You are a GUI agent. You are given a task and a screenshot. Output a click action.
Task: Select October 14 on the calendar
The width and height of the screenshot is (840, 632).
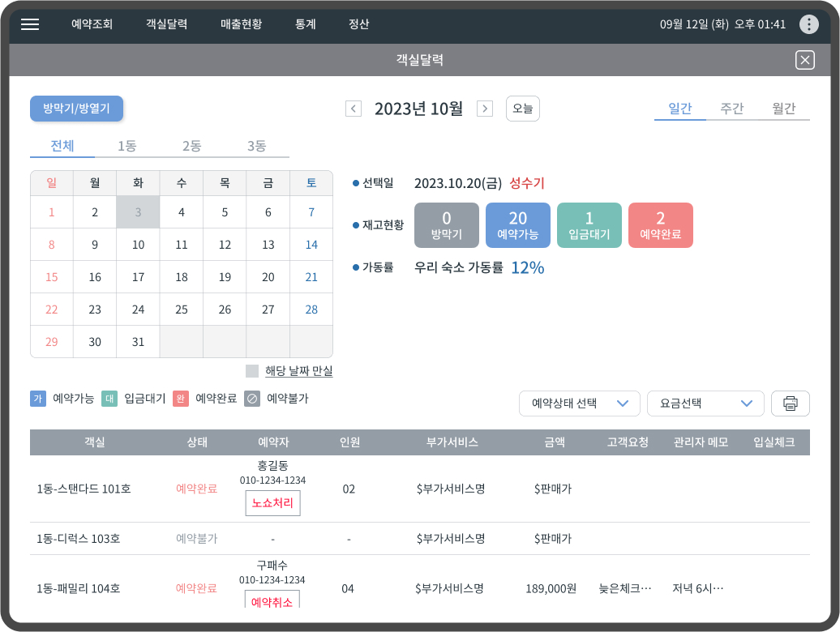tap(311, 245)
